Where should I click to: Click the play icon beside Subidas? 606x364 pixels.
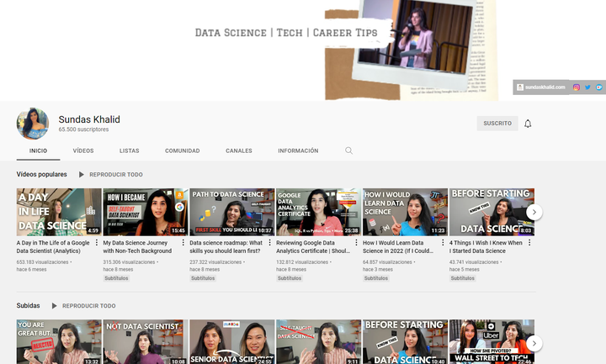(54, 306)
